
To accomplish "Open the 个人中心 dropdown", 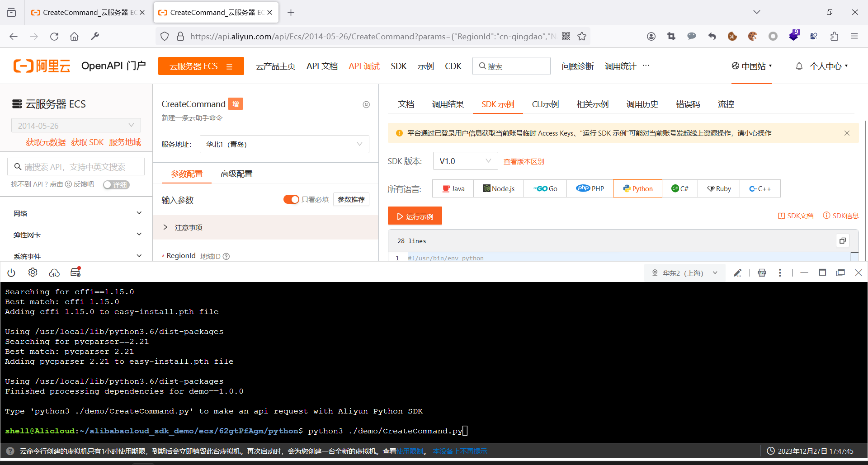I will tap(829, 66).
